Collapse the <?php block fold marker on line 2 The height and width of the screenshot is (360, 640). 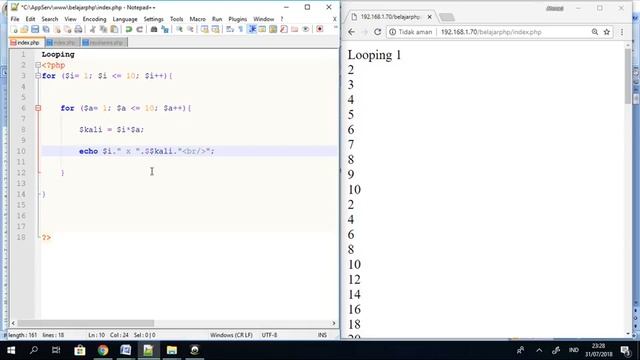click(38, 65)
